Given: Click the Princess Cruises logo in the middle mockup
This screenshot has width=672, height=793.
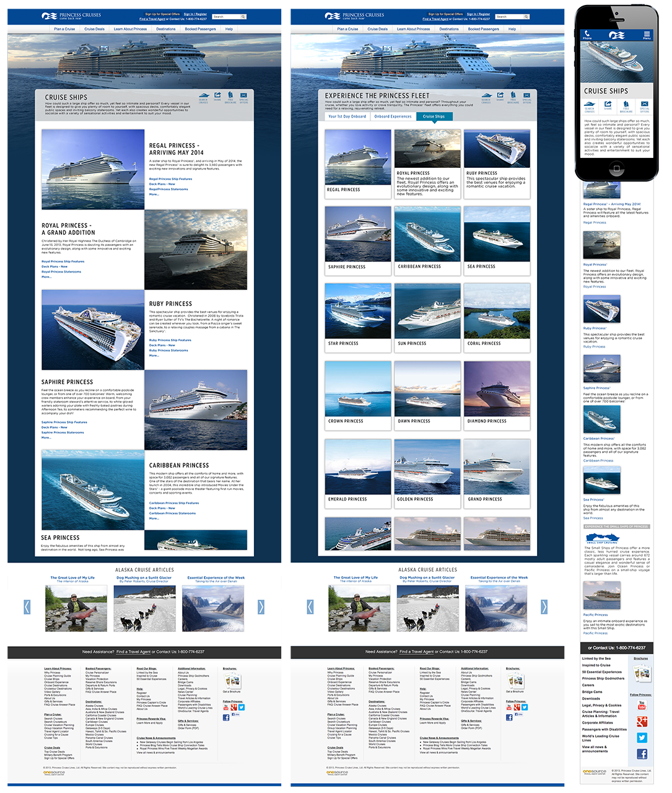Looking at the screenshot, I should coord(354,16).
